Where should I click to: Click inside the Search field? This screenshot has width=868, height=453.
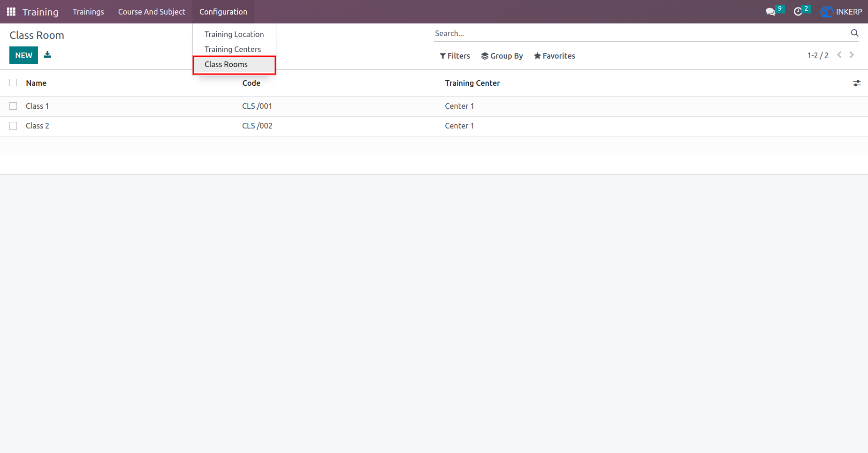click(640, 33)
